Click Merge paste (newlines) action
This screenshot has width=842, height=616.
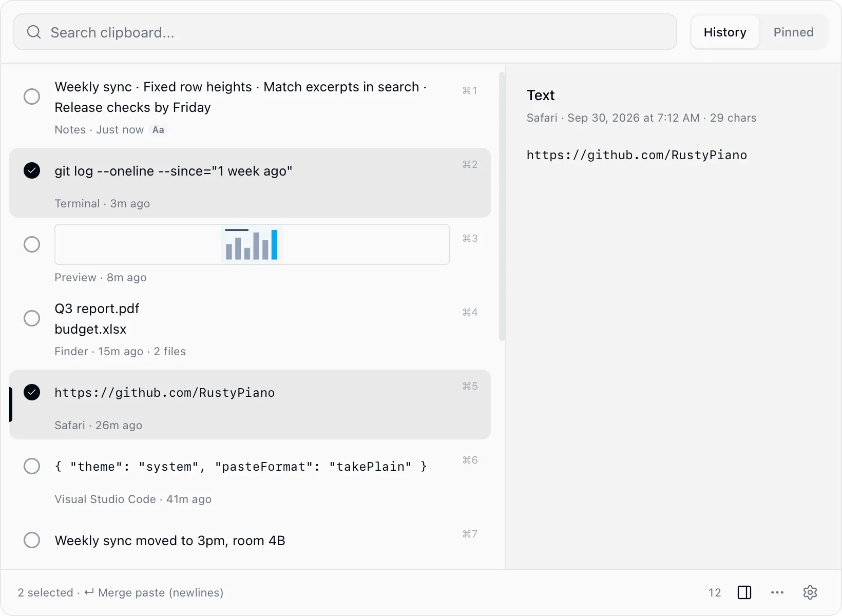point(161,592)
